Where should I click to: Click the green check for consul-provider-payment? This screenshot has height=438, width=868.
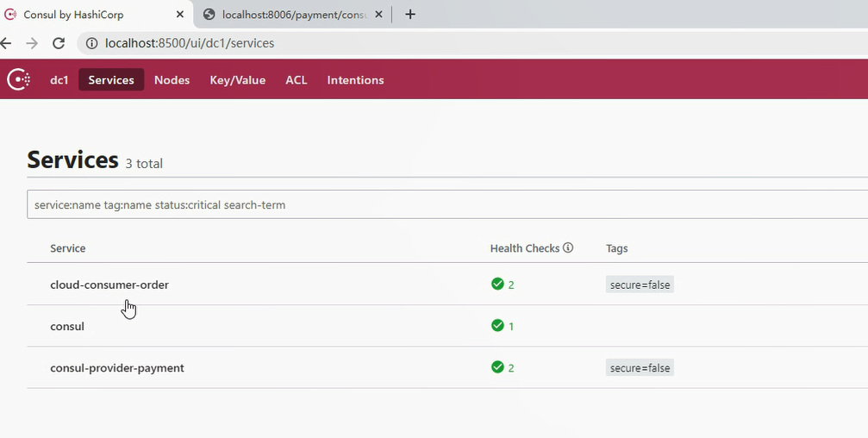tap(497, 366)
